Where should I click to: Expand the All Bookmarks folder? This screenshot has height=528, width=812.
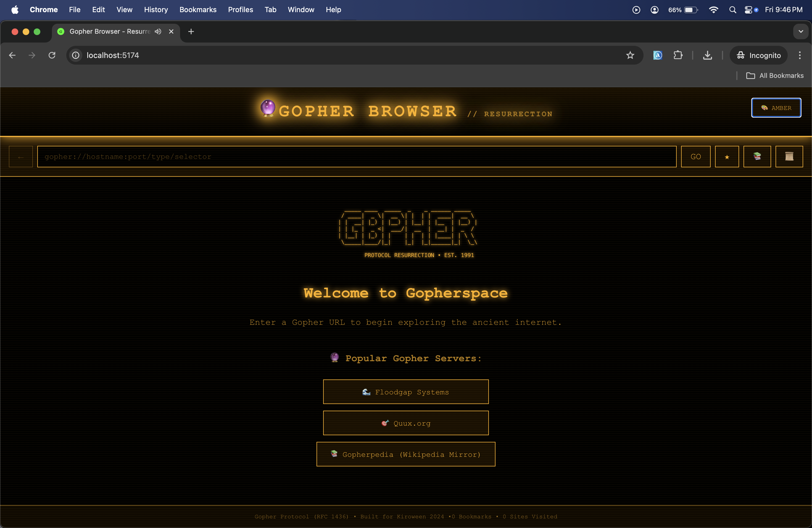(x=775, y=76)
